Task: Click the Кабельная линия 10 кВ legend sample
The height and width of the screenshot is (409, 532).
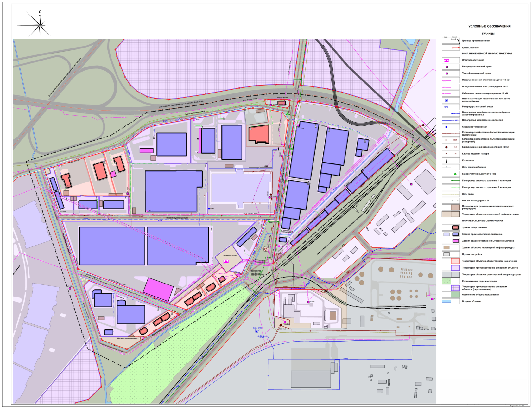Action: [446, 94]
